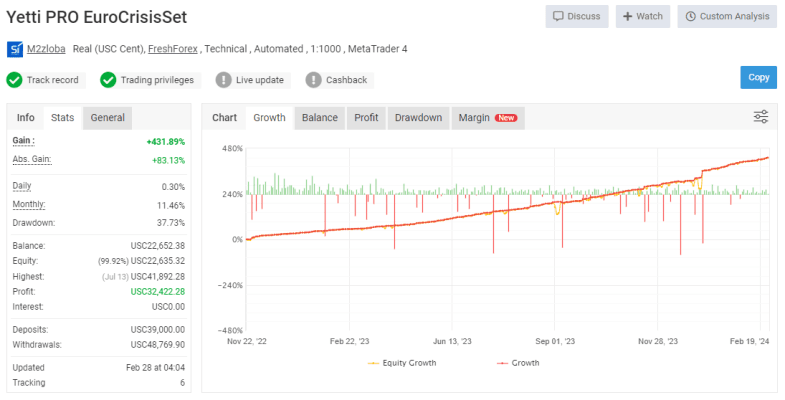Image resolution: width=785 pixels, height=400 pixels.
Task: Open the Profit chart tab
Action: click(366, 118)
